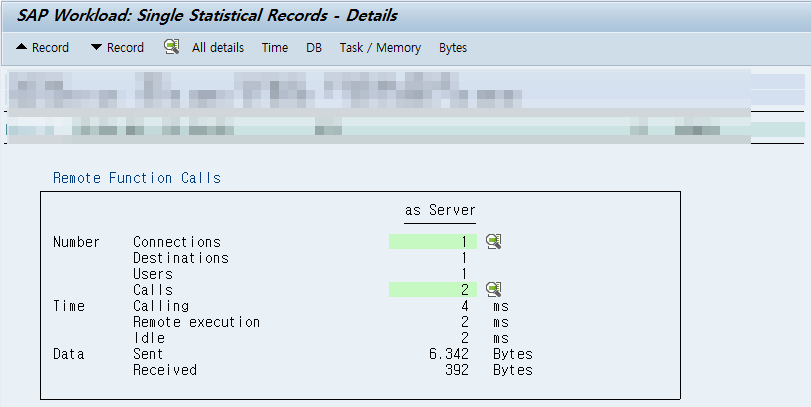
Task: Click the magnifier icon beside Calls
Action: pyautogui.click(x=493, y=290)
